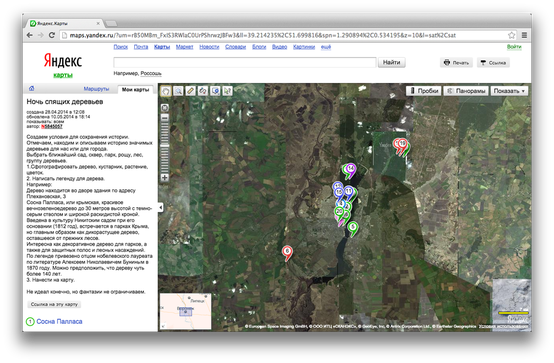Image resolution: width=554 pixels, height=363 pixels.
Task: Open the Новости link in top nav
Action: tap(209, 47)
